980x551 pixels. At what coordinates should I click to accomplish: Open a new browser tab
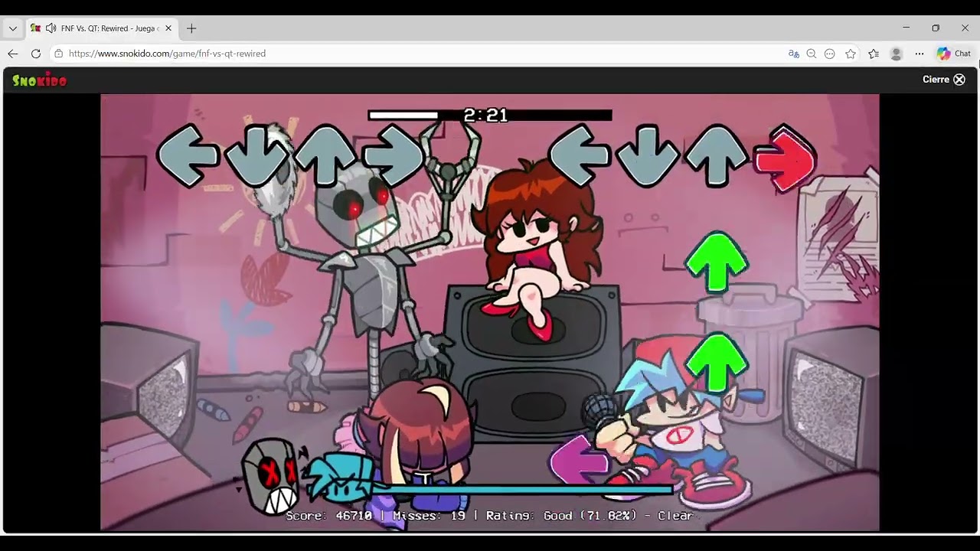(x=191, y=28)
